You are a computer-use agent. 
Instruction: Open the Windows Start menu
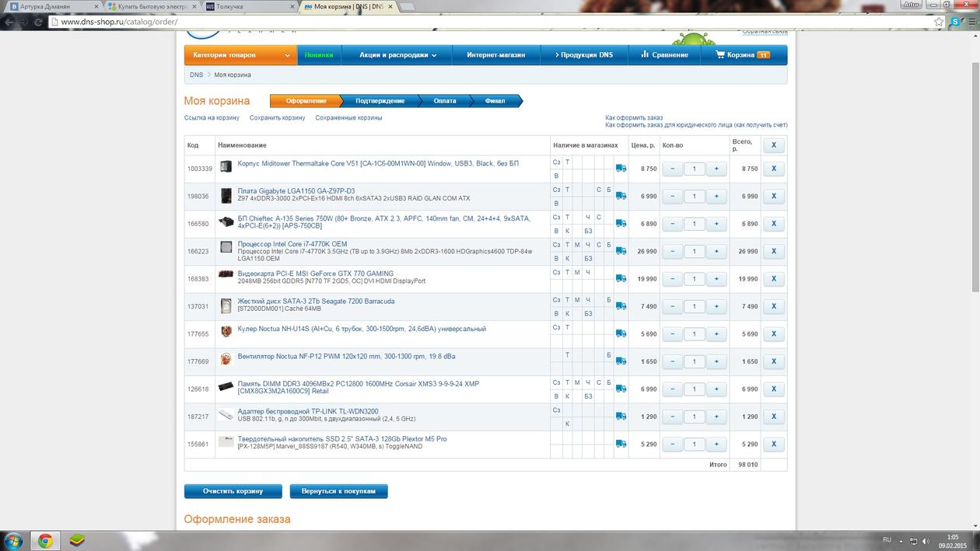[14, 540]
